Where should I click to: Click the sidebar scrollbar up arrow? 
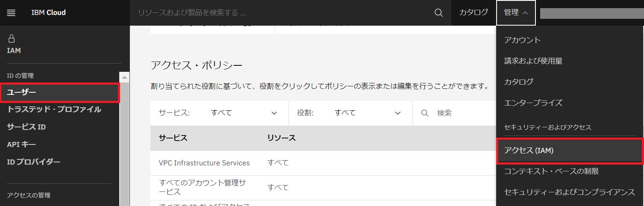[125, 78]
